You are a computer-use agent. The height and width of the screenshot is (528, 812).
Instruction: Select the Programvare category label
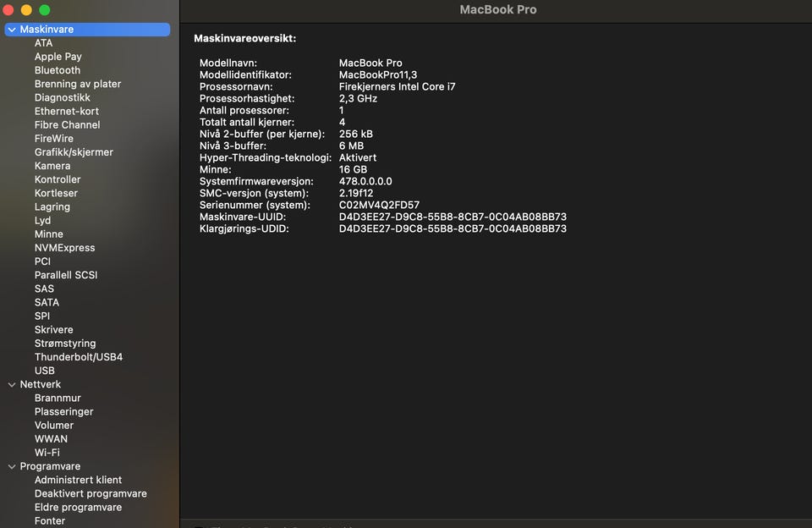click(50, 466)
